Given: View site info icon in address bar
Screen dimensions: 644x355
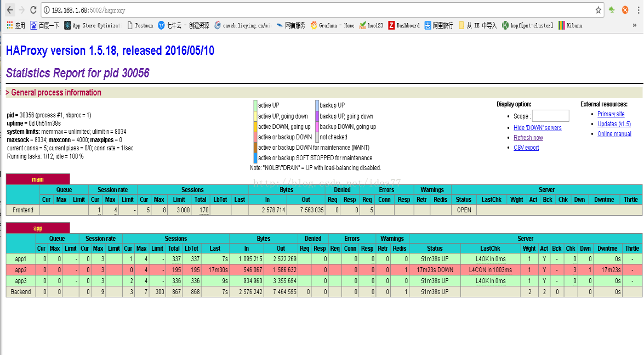Looking at the screenshot, I should point(47,10).
